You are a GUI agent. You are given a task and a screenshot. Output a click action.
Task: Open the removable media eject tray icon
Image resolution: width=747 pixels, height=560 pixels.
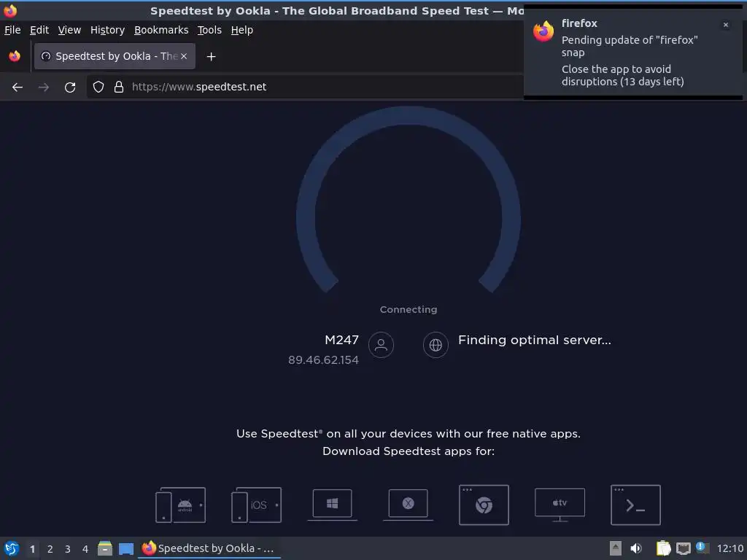coord(616,548)
